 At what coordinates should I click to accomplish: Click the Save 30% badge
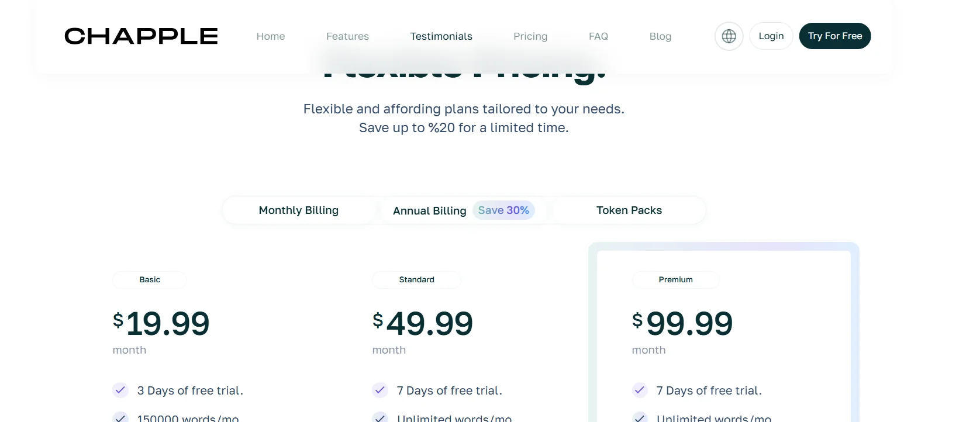pos(503,210)
